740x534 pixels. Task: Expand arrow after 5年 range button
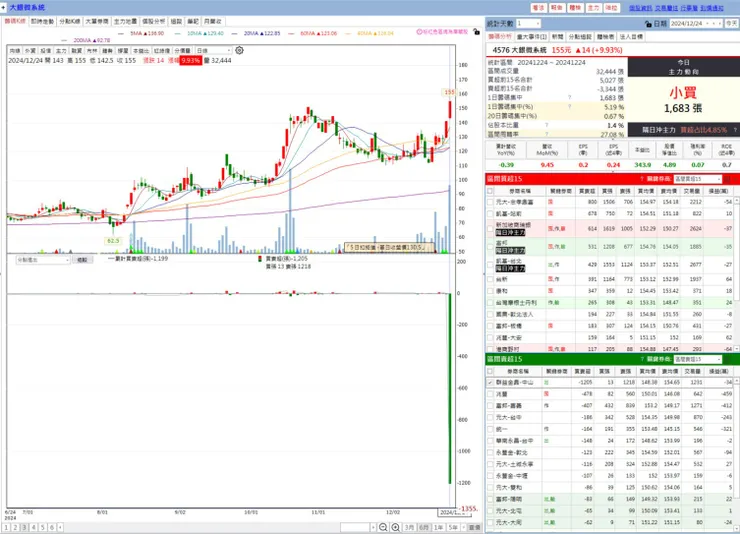463,527
